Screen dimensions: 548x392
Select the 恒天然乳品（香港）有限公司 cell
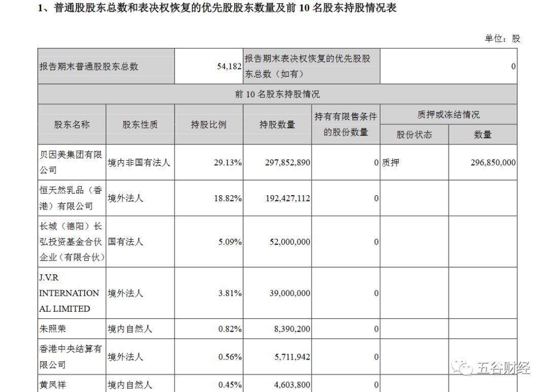click(x=72, y=198)
